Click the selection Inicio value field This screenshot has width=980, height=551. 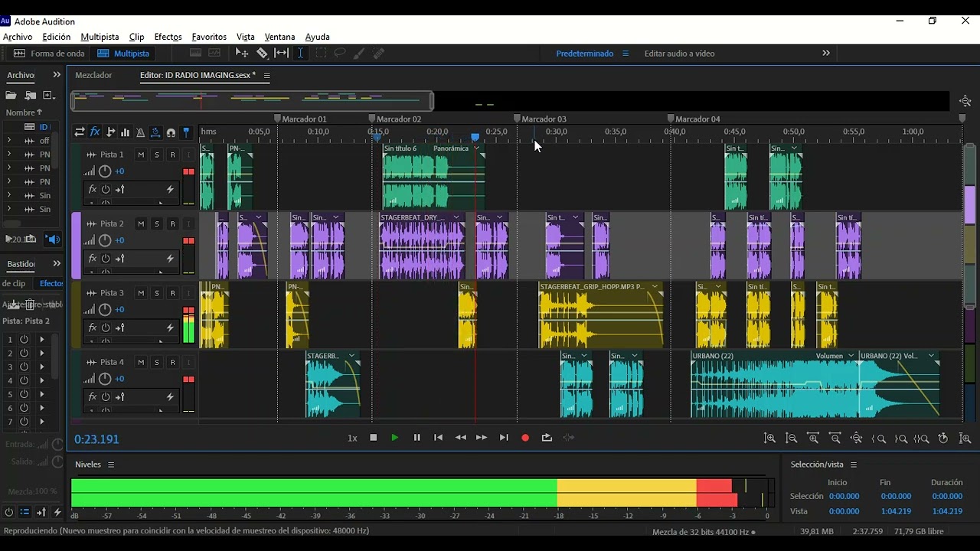pyautogui.click(x=844, y=496)
